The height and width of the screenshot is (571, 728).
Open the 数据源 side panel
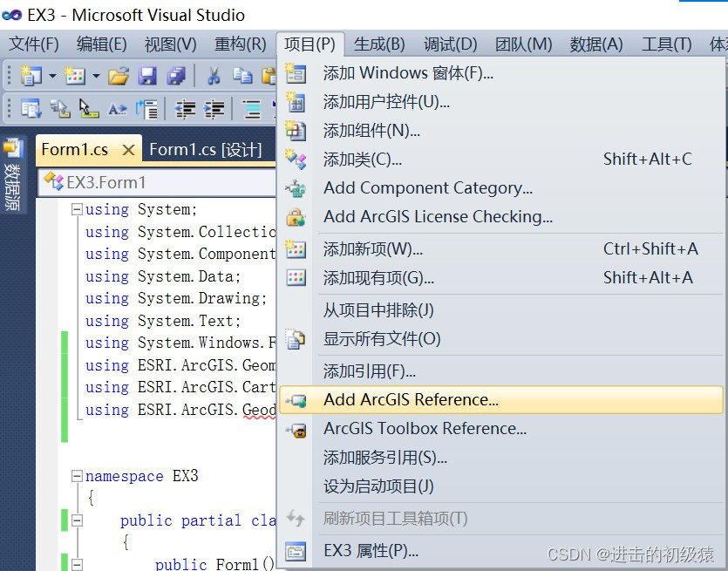[12, 174]
